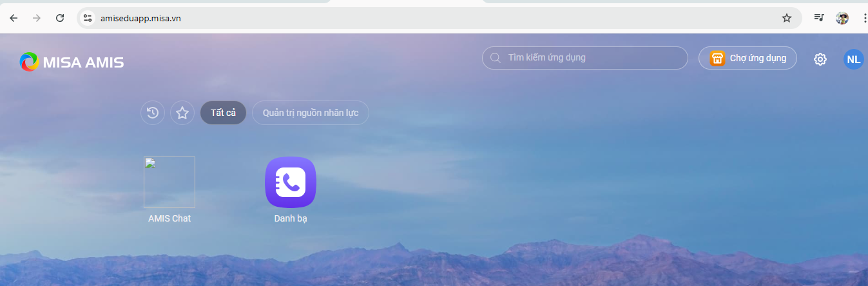Viewport: 868px width, 286px height.
Task: Select the Tất cả tab
Action: click(223, 113)
